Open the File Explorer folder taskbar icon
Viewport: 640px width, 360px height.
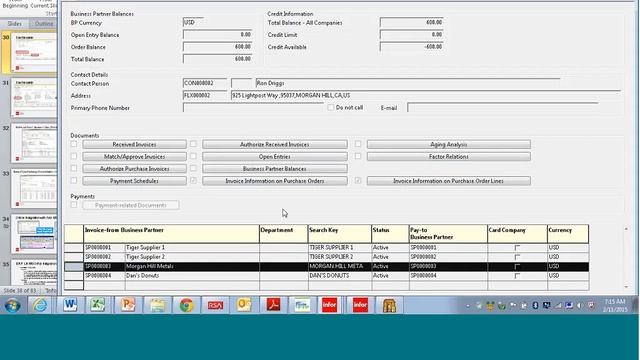tap(157, 305)
